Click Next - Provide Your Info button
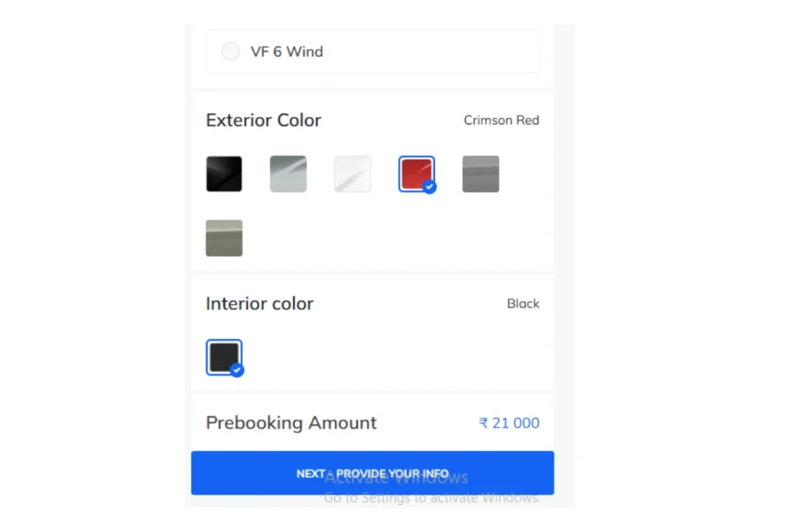The width and height of the screenshot is (798, 532). pyautogui.click(x=373, y=473)
